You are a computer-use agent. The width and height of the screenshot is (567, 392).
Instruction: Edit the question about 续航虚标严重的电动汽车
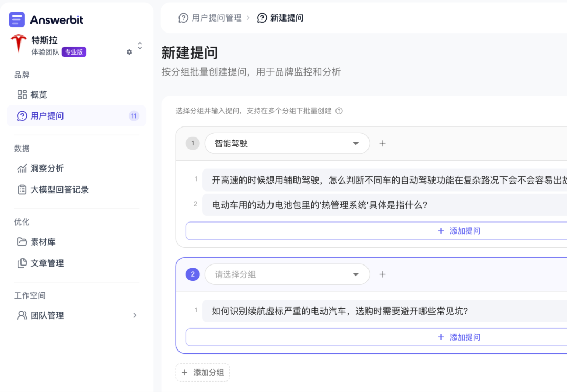pos(384,311)
